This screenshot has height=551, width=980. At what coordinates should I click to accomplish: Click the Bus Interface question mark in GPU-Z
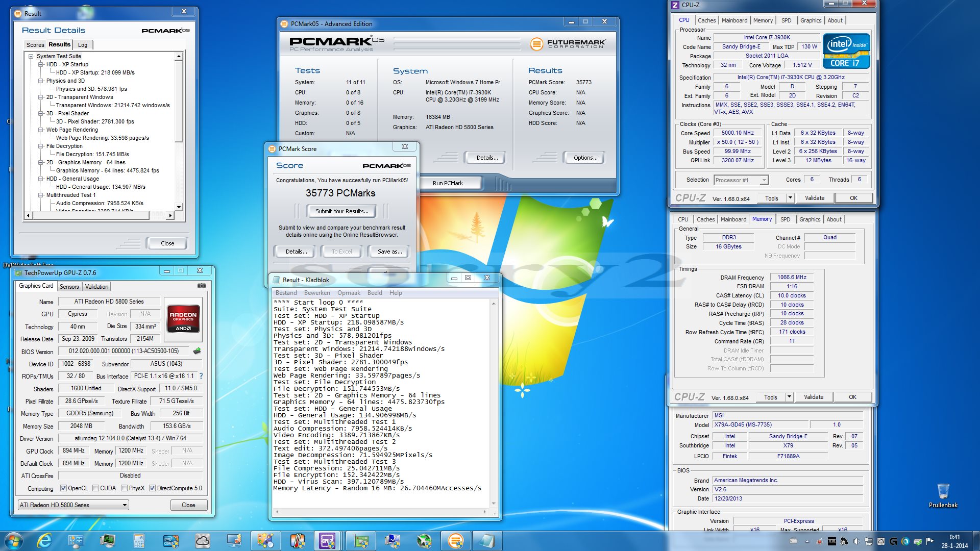(x=201, y=376)
